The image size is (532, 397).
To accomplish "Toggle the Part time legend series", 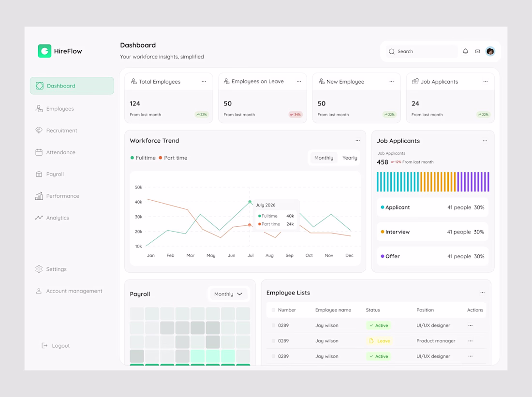I will click(x=173, y=158).
